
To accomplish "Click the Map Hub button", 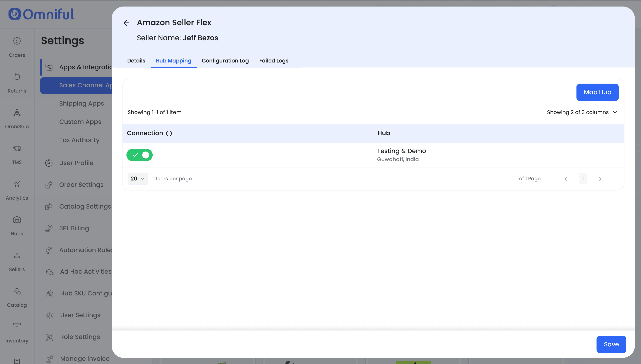I will (597, 92).
